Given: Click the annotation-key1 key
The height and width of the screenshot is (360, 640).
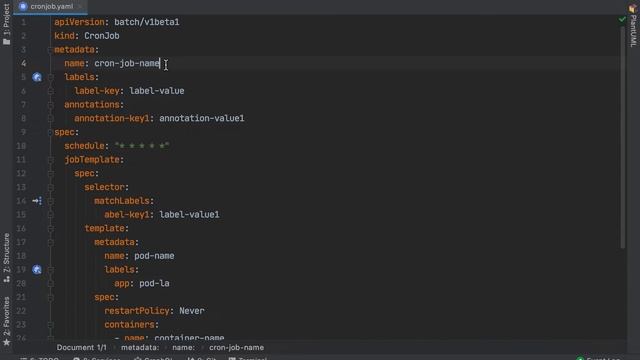Looking at the screenshot, I should (x=111, y=118).
